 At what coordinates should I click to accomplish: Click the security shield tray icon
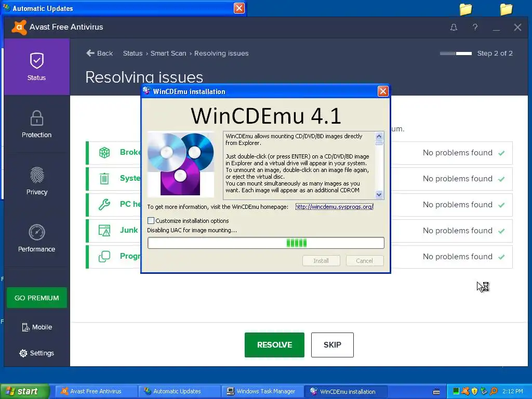(x=475, y=391)
